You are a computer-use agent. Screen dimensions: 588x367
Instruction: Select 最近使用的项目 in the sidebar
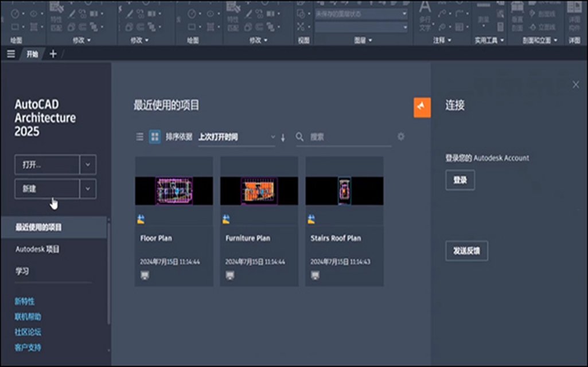pyautogui.click(x=53, y=227)
